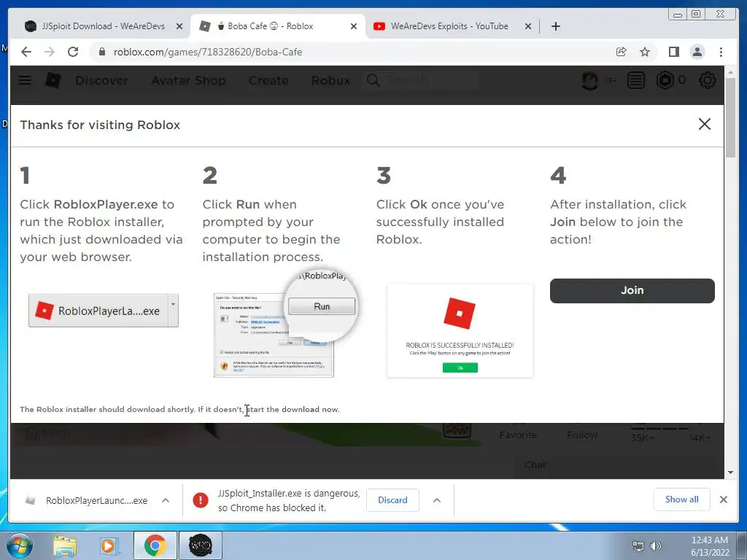
Task: Close the downloads bar
Action: [x=723, y=499]
